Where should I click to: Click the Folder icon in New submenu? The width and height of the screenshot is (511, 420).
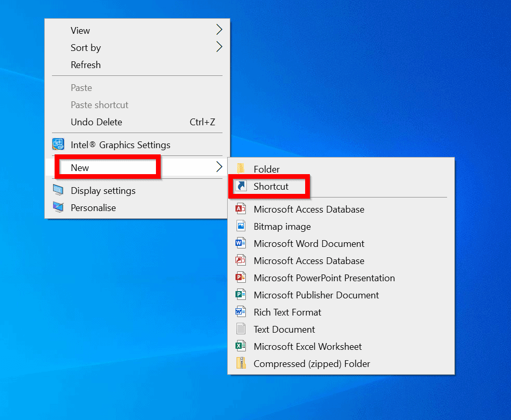pyautogui.click(x=241, y=168)
